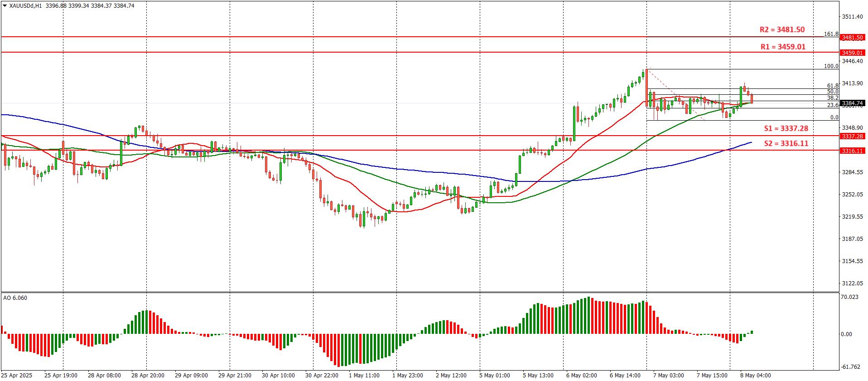Click the 5 May 13:00 time axis label
Screen dimensions: 868x381
[538, 376]
